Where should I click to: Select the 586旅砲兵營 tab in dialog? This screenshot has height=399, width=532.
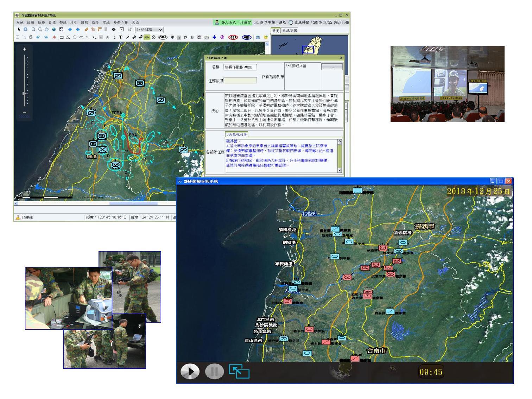[x=237, y=134]
